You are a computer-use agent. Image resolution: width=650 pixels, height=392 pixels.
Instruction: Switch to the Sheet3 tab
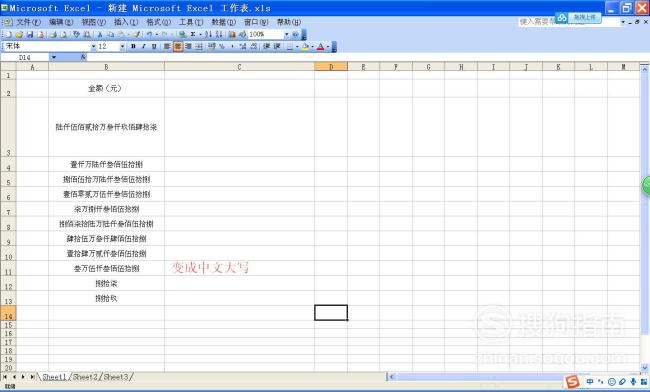(x=116, y=377)
